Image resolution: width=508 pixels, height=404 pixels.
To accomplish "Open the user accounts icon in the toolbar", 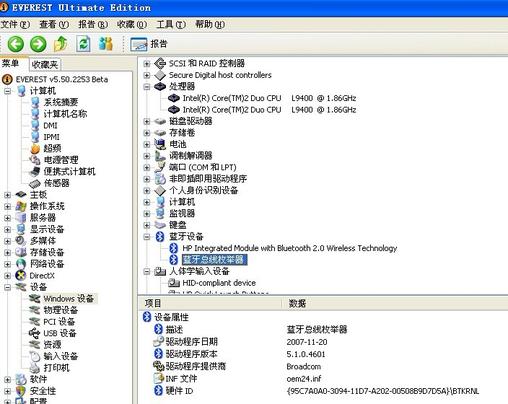I will coord(106,44).
